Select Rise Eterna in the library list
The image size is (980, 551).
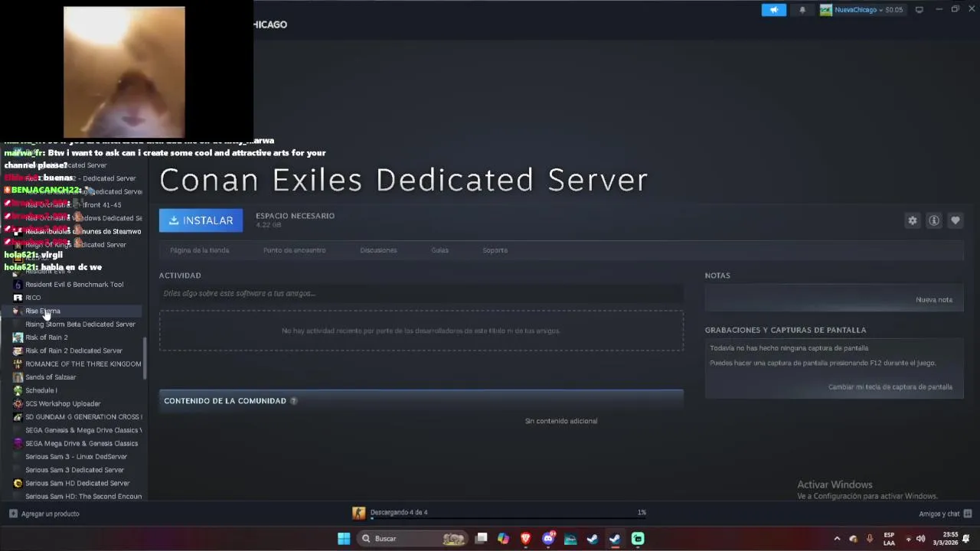74,311
